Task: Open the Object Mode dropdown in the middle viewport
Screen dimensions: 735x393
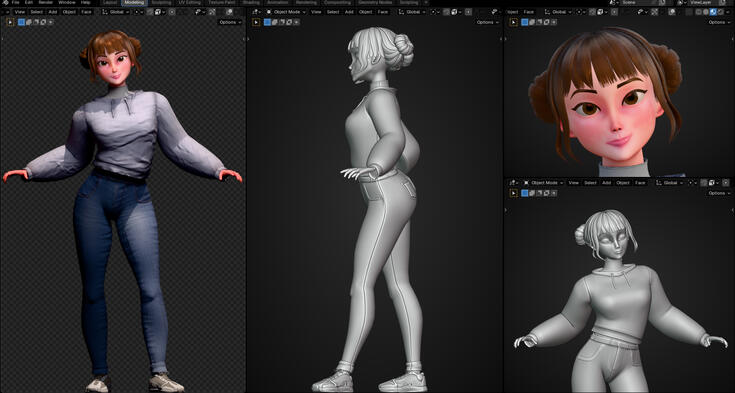Action: (x=286, y=12)
